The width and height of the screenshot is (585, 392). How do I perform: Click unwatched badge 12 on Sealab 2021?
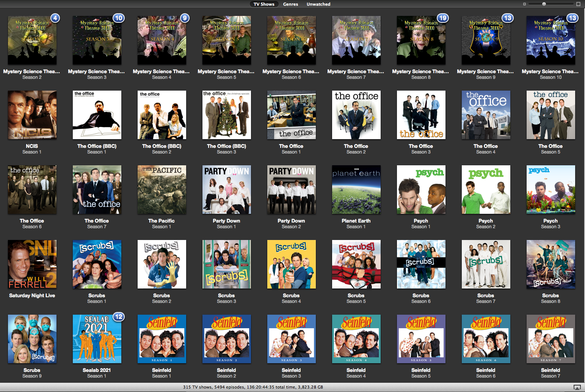click(x=119, y=317)
